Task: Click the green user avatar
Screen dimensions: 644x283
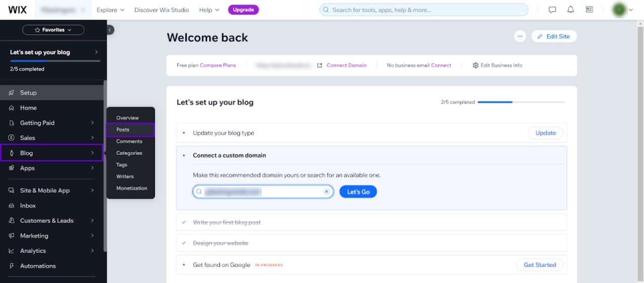Action: tap(619, 10)
